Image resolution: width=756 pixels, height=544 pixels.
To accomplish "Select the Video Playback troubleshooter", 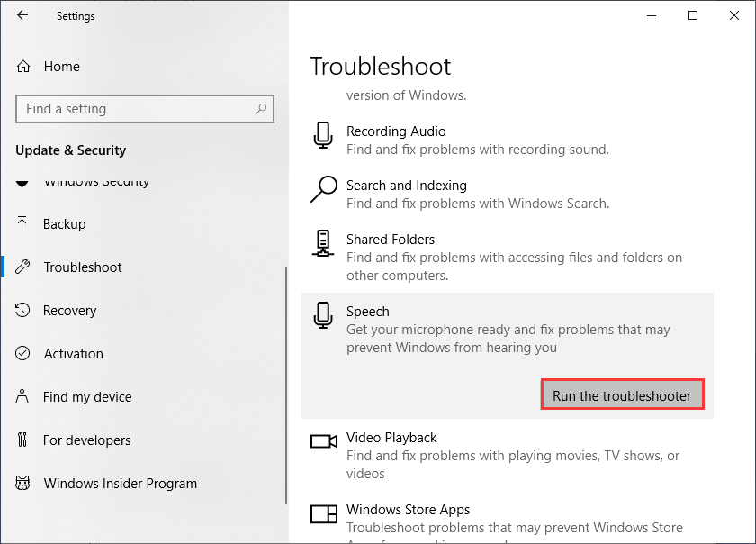I will pyautogui.click(x=391, y=438).
